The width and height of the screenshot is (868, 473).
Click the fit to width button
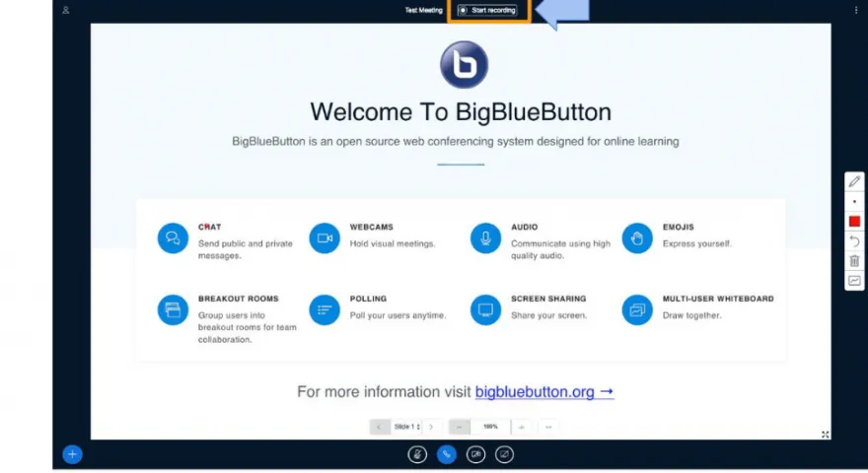tap(548, 427)
